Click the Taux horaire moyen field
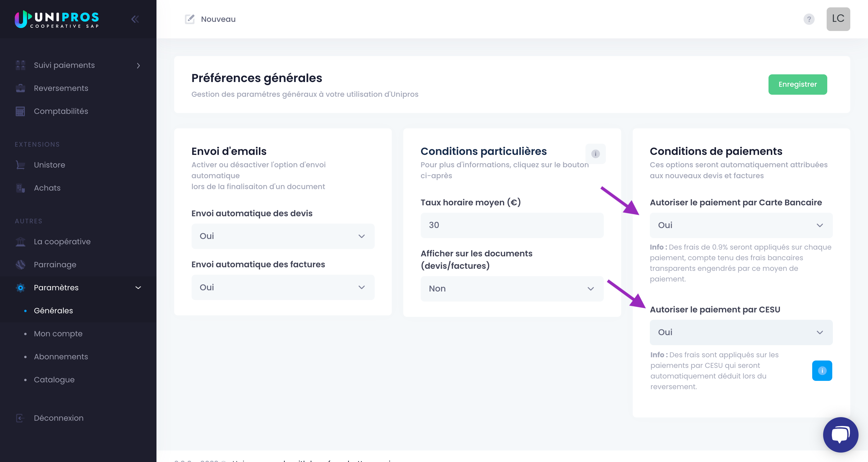868x462 pixels. (x=512, y=225)
